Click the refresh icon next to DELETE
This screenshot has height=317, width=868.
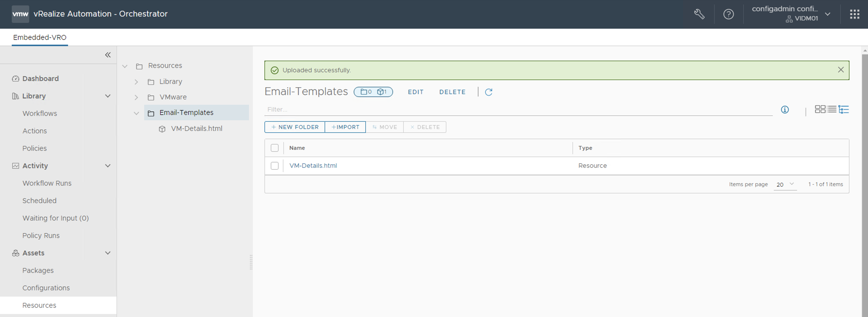[x=488, y=92]
